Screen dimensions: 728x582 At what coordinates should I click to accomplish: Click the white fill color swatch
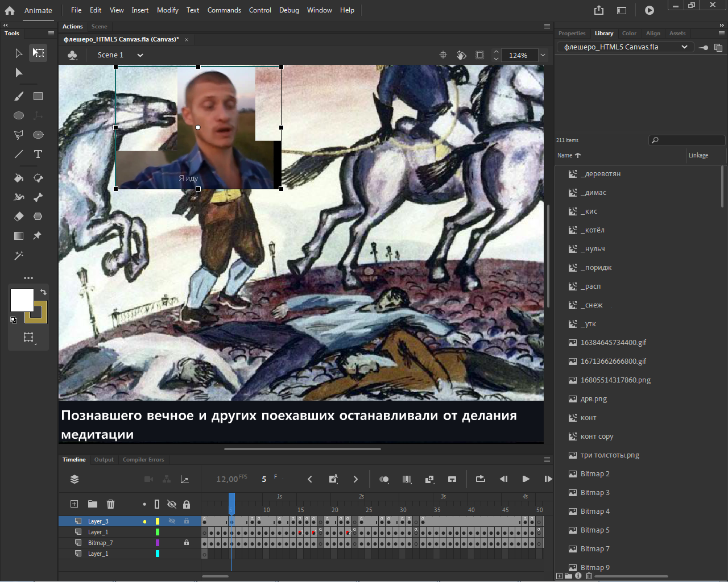[x=22, y=300]
